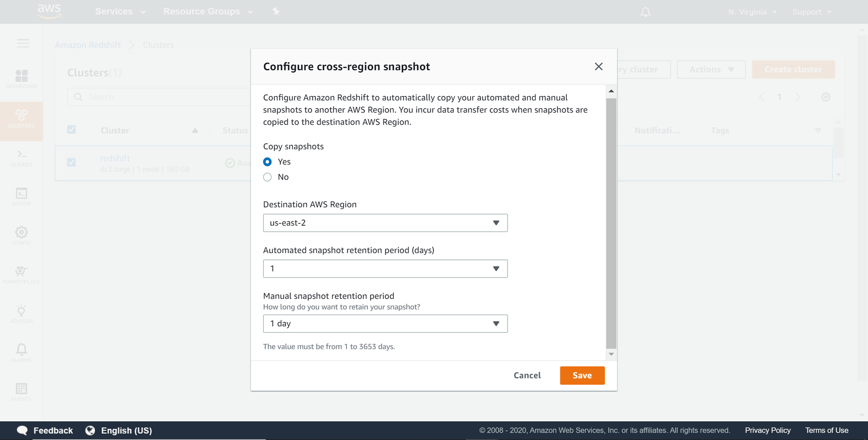The height and width of the screenshot is (440, 868).
Task: Select No for Copy snapshots
Action: pos(267,177)
